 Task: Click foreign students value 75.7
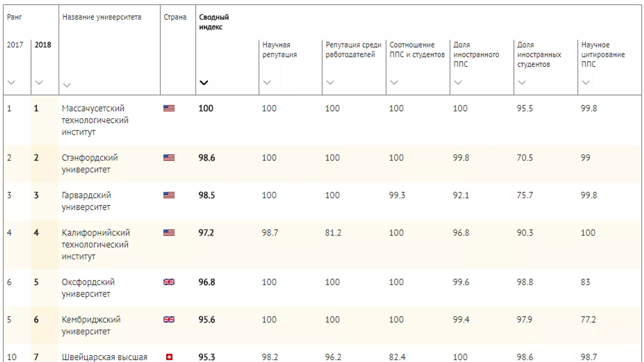pyautogui.click(x=525, y=195)
